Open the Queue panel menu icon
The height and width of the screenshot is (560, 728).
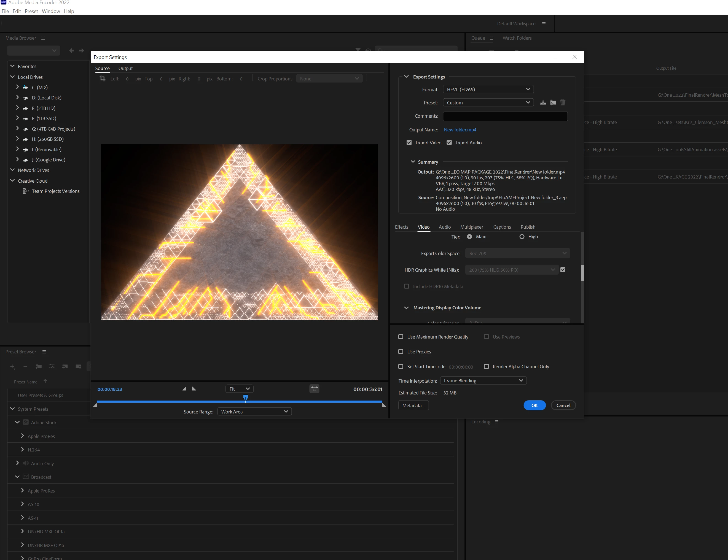pos(491,38)
